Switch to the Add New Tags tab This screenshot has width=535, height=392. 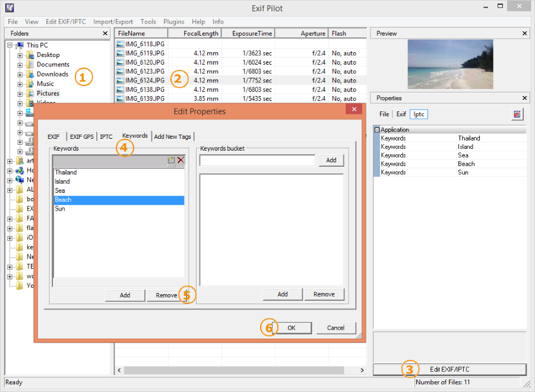[172, 136]
